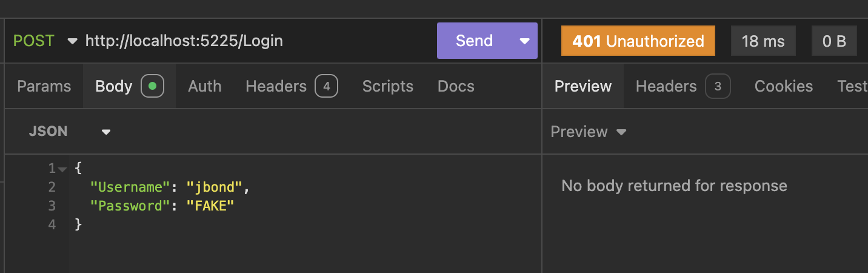Click the request Headers count badge 4
The image size is (868, 273).
click(x=326, y=86)
